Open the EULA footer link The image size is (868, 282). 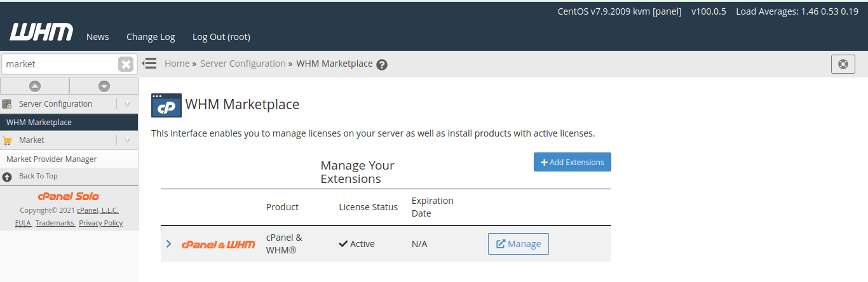pyautogui.click(x=23, y=223)
